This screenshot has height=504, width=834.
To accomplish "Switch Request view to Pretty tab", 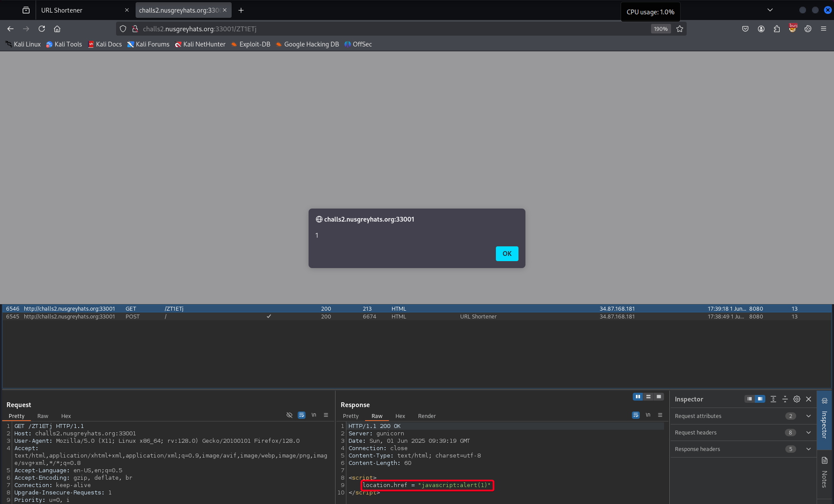I will pyautogui.click(x=17, y=416).
